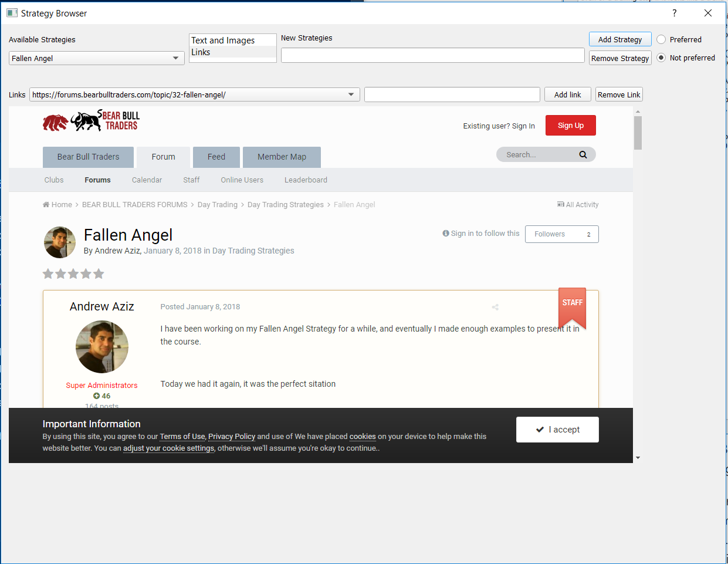Click the Bear Bull Traders tab
The width and height of the screenshot is (728, 564).
(x=88, y=157)
